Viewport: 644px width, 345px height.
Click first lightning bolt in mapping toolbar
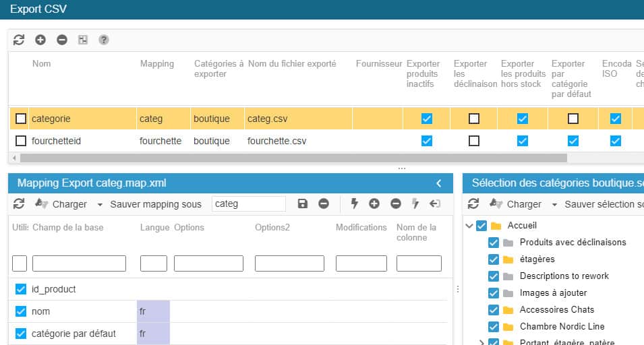click(354, 203)
